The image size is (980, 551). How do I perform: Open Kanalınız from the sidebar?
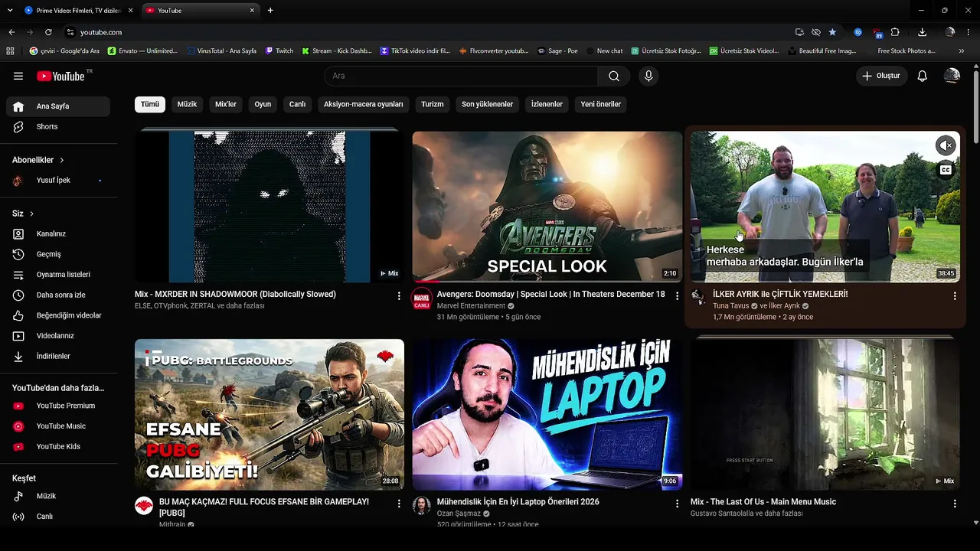click(58, 233)
